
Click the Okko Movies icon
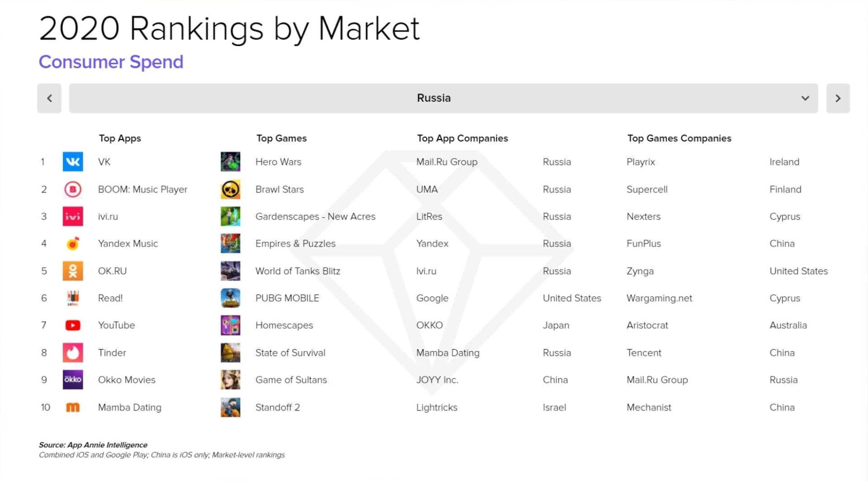tap(73, 380)
